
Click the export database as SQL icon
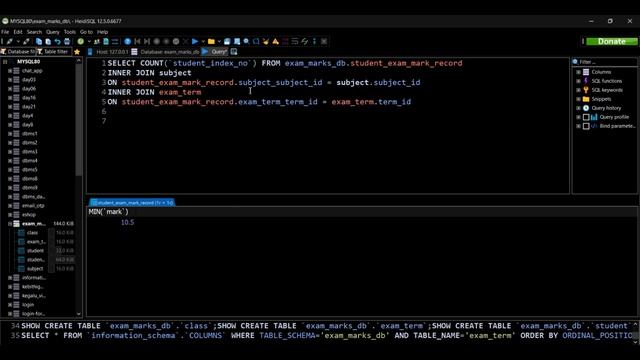[x=106, y=42]
